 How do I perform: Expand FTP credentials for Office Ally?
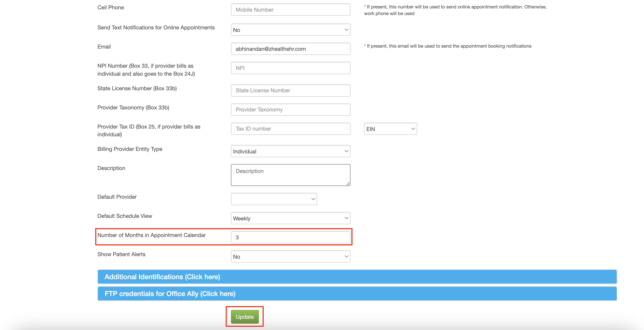357,294
